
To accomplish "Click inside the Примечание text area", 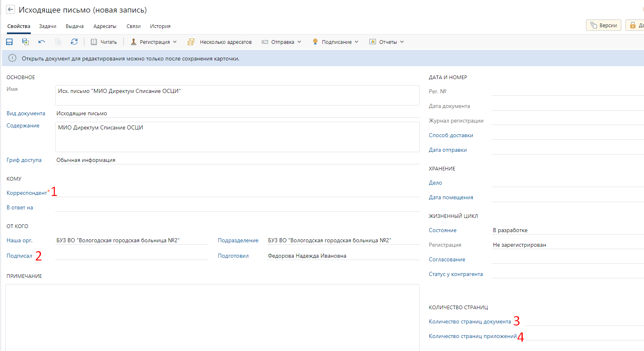I will 212,317.
